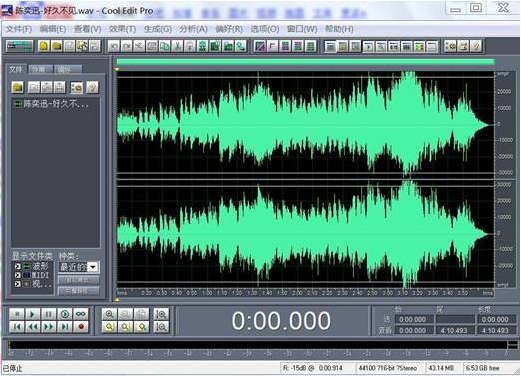521x376 pixels.
Task: Click the open file folder icon in file panel
Action: [18, 88]
